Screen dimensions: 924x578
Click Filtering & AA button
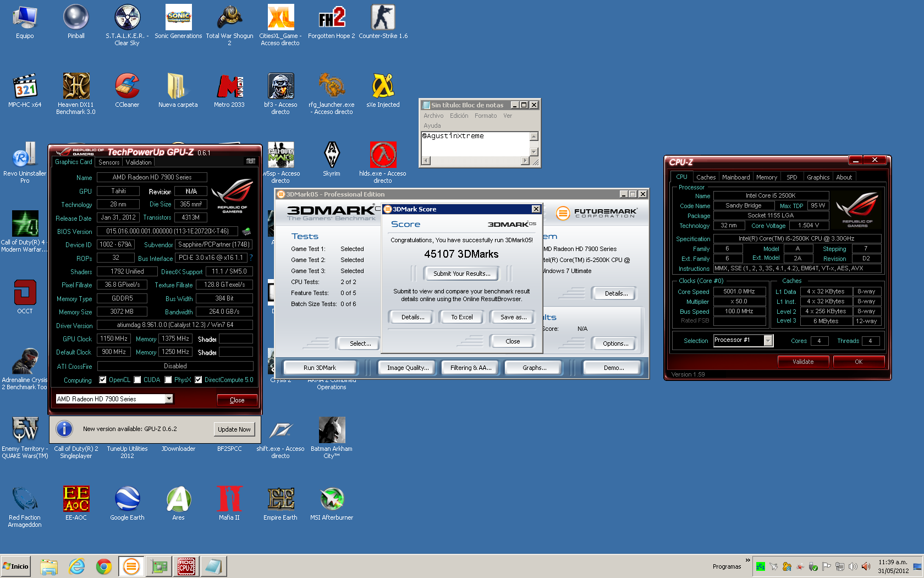tap(471, 368)
